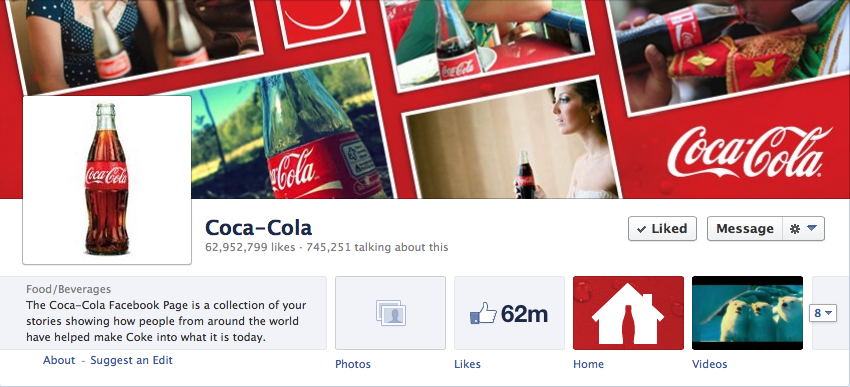Select the Photos tab label
Image resolution: width=850 pixels, height=387 pixels.
(x=353, y=364)
